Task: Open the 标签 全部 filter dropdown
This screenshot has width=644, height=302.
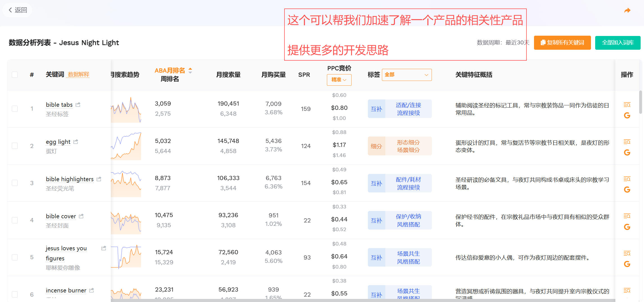Action: coord(407,75)
